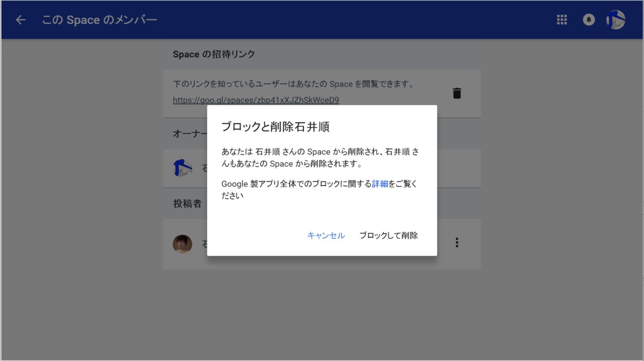Open the 詳細 link about blocking

[x=380, y=184]
